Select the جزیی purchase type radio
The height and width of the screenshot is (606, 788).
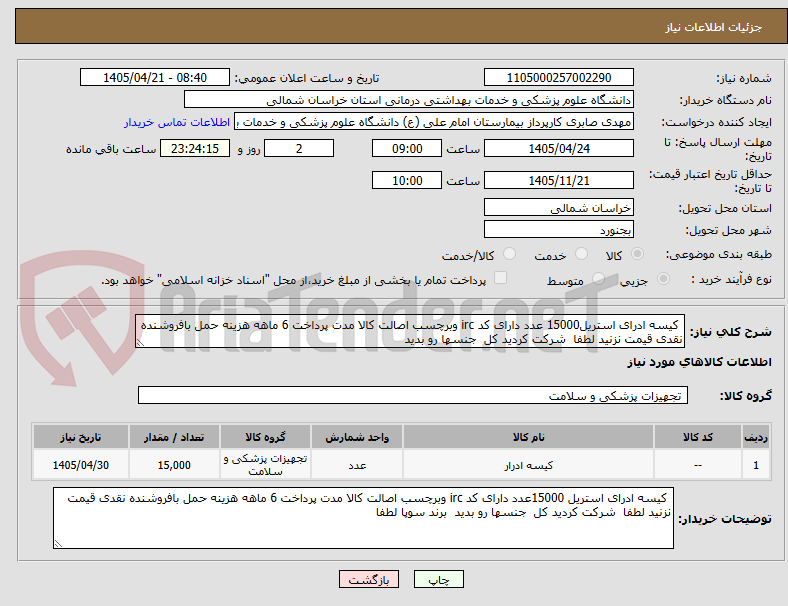click(663, 278)
